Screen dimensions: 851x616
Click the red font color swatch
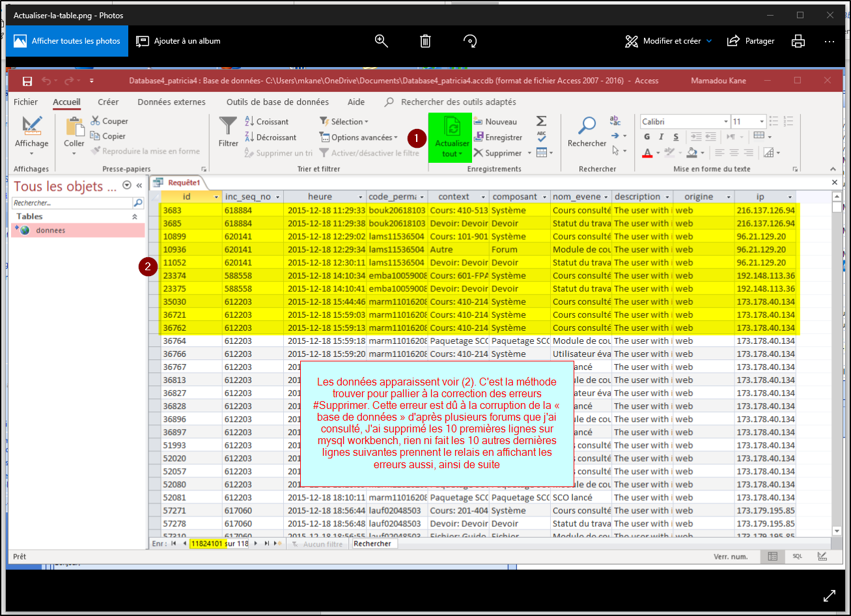pyautogui.click(x=647, y=154)
